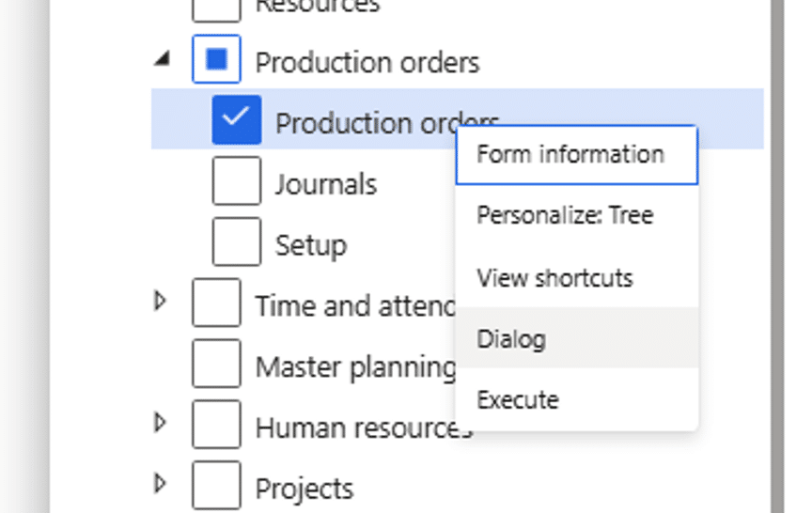The image size is (812, 513).
Task: Toggle the partially selected parent Production orders checkbox
Action: (x=216, y=60)
